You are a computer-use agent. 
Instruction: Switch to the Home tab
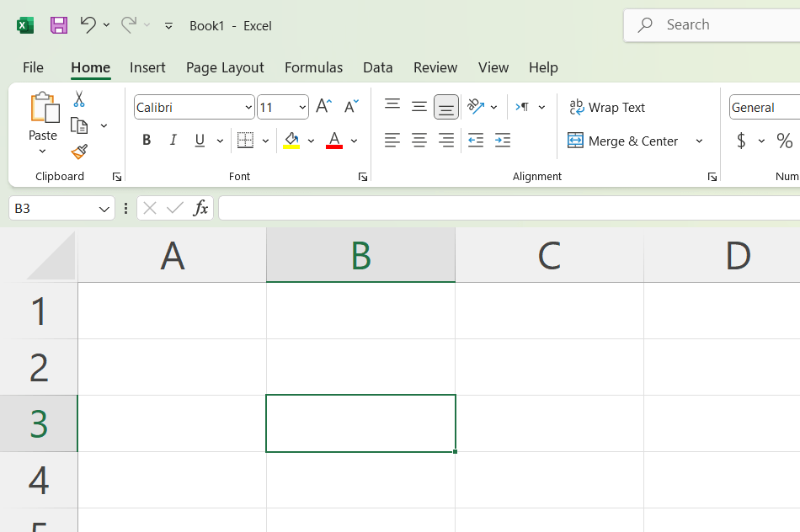pos(90,67)
